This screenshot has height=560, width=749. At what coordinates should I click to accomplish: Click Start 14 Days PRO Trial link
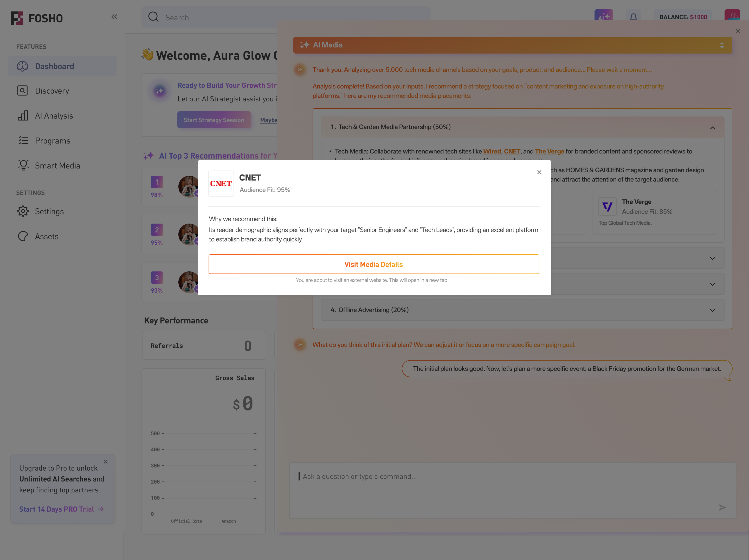point(61,509)
